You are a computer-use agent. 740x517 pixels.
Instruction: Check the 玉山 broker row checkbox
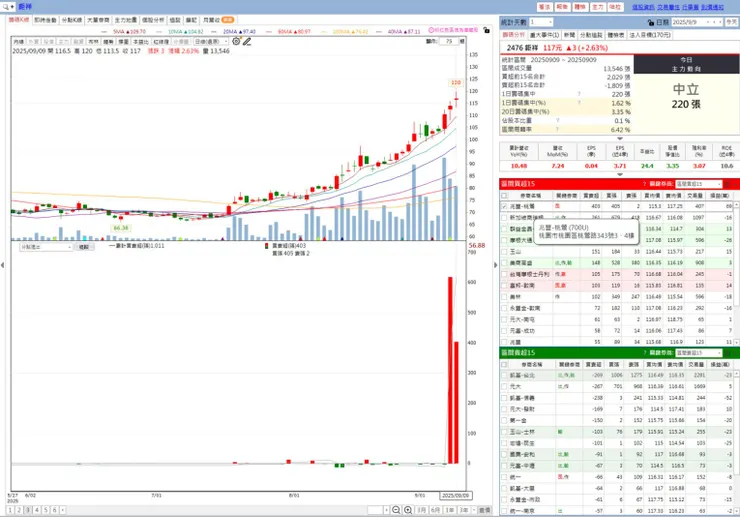coord(504,252)
